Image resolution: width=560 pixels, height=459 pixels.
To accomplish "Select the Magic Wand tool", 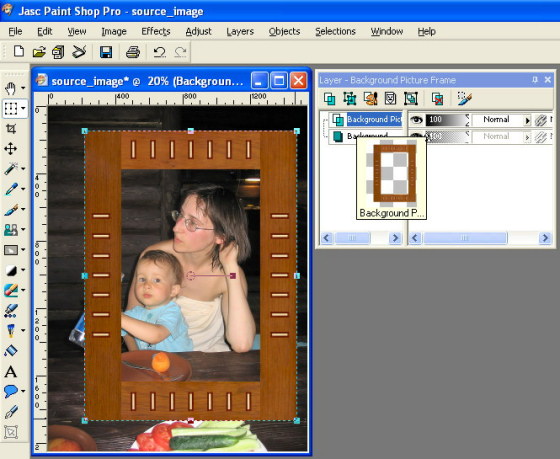I will [11, 168].
